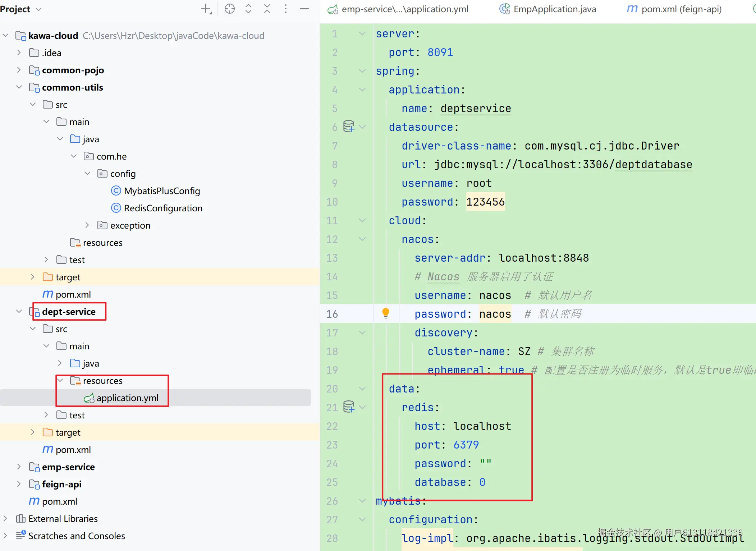Fold the data block on line 20

tap(362, 389)
